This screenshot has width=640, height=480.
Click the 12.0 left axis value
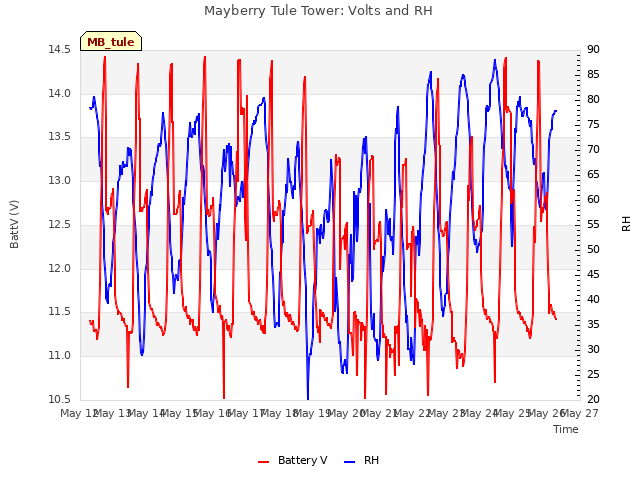[59, 268]
